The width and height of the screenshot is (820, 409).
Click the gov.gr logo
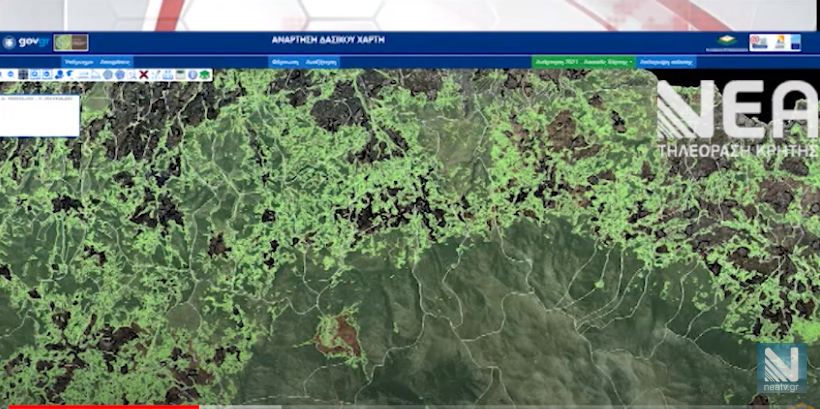click(24, 43)
